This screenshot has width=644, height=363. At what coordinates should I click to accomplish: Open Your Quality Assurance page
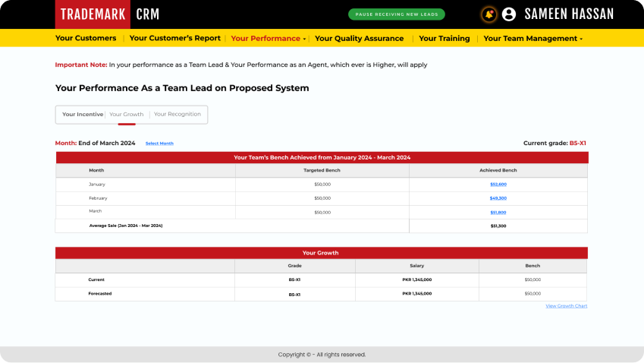coord(359,39)
